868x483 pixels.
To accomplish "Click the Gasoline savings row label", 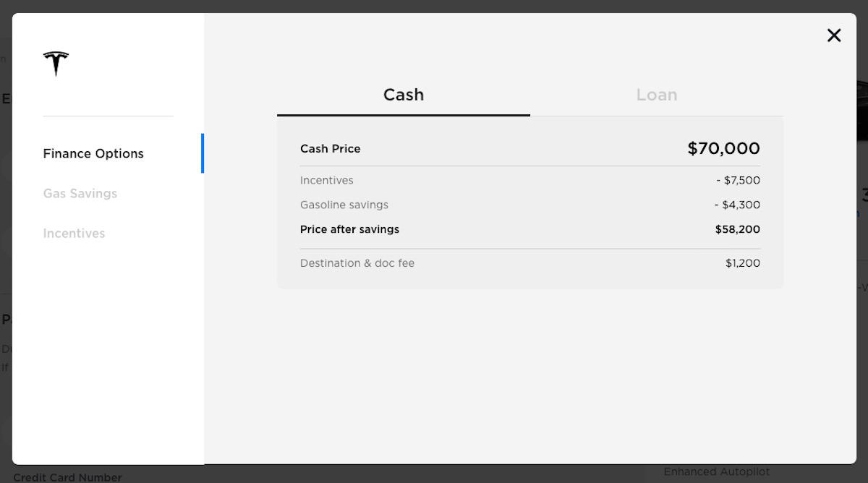I will coord(344,205).
